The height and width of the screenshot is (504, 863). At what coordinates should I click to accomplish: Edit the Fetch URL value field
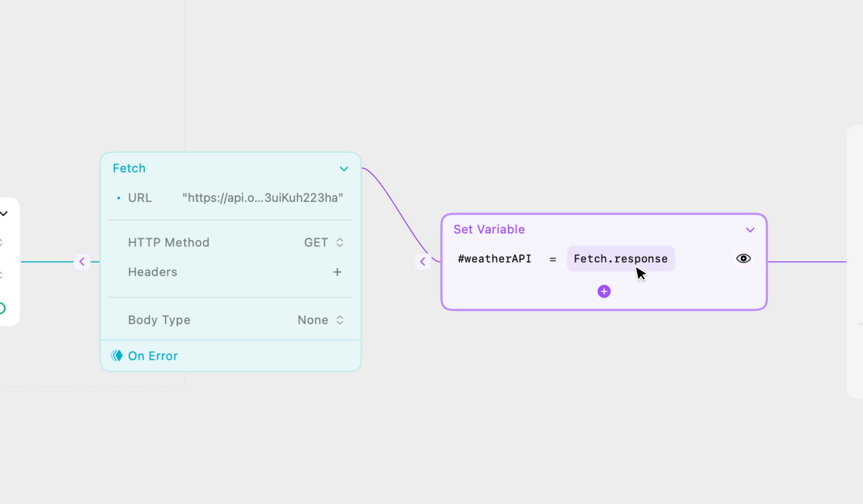pyautogui.click(x=262, y=198)
